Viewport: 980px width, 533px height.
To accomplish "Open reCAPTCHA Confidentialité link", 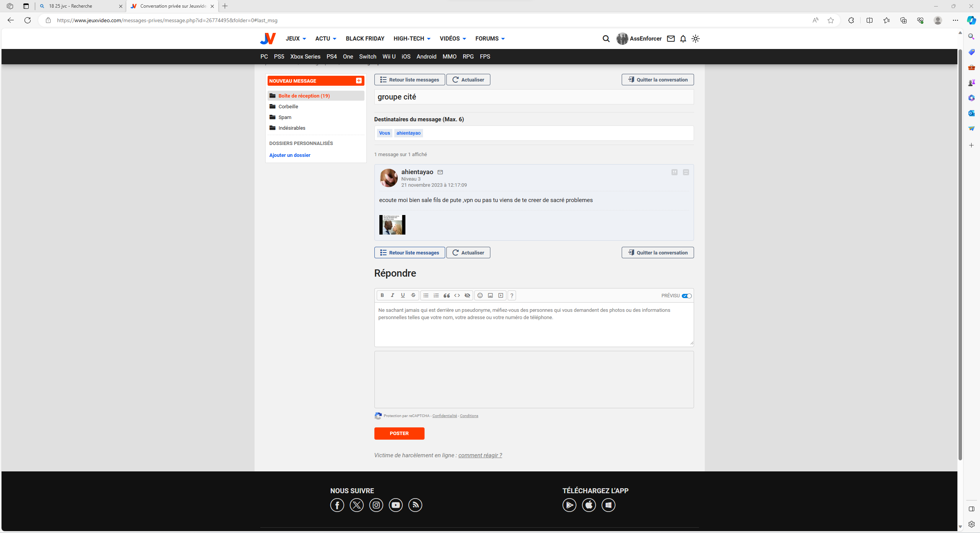I will 444,416.
